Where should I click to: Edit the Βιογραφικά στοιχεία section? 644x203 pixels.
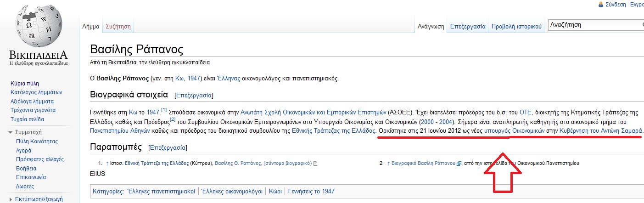click(193, 96)
